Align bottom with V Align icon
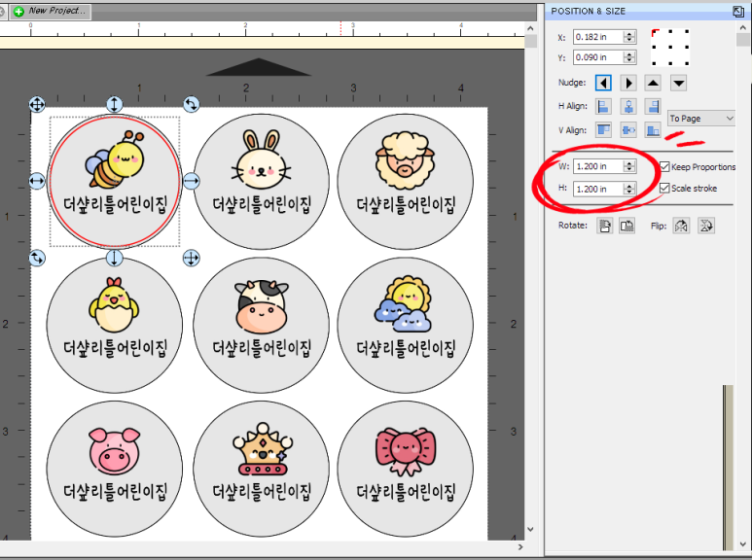 (x=653, y=129)
